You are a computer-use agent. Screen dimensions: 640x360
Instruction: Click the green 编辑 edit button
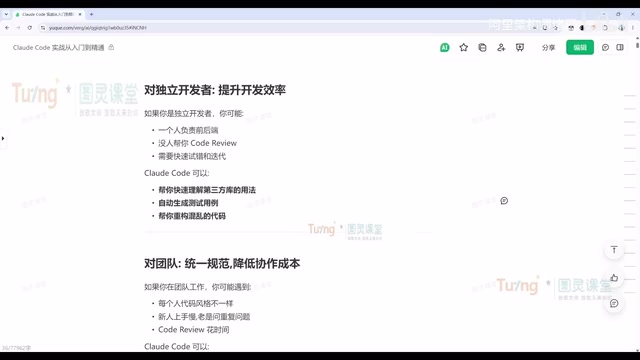click(580, 47)
